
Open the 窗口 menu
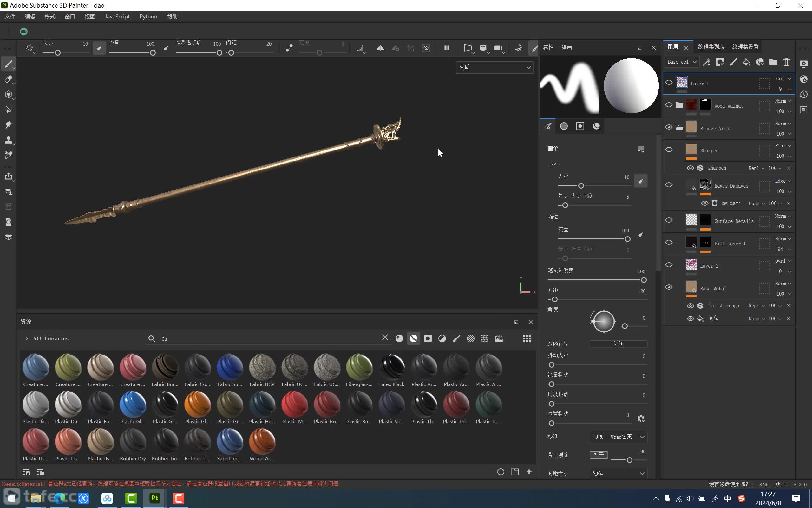[x=70, y=17]
